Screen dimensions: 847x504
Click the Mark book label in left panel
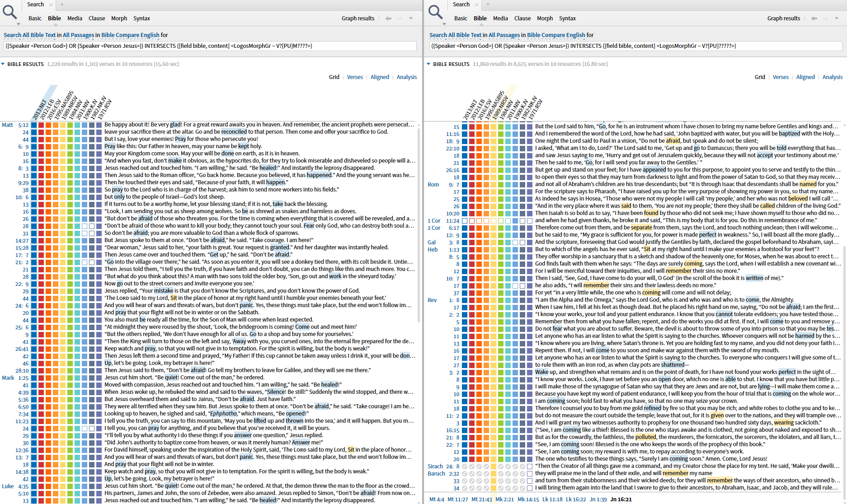(8, 378)
